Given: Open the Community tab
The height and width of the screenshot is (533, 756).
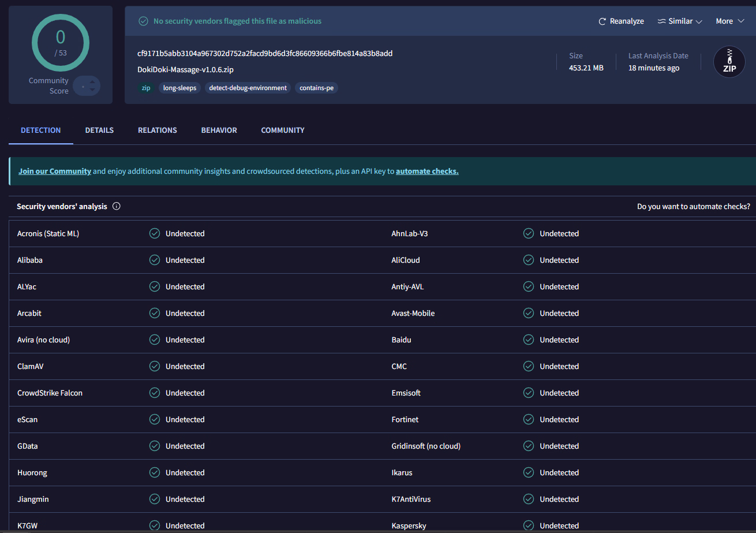Looking at the screenshot, I should (x=283, y=131).
